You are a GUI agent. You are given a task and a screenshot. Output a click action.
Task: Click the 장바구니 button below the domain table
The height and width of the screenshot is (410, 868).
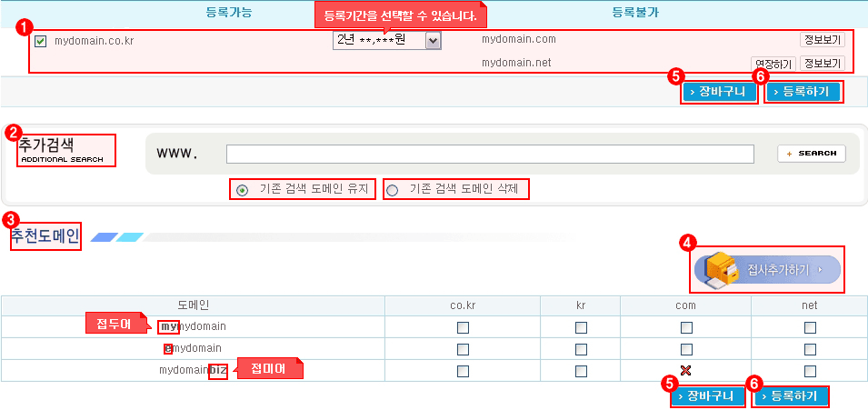(x=707, y=396)
